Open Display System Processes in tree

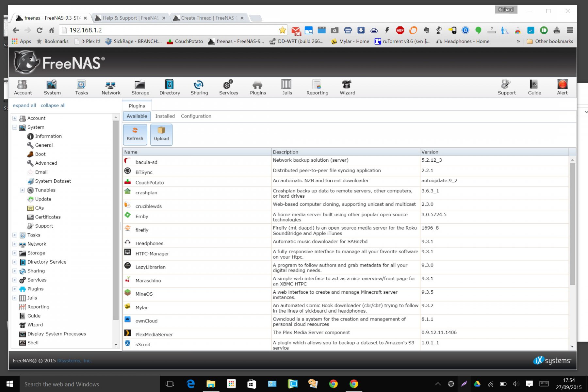[57, 334]
